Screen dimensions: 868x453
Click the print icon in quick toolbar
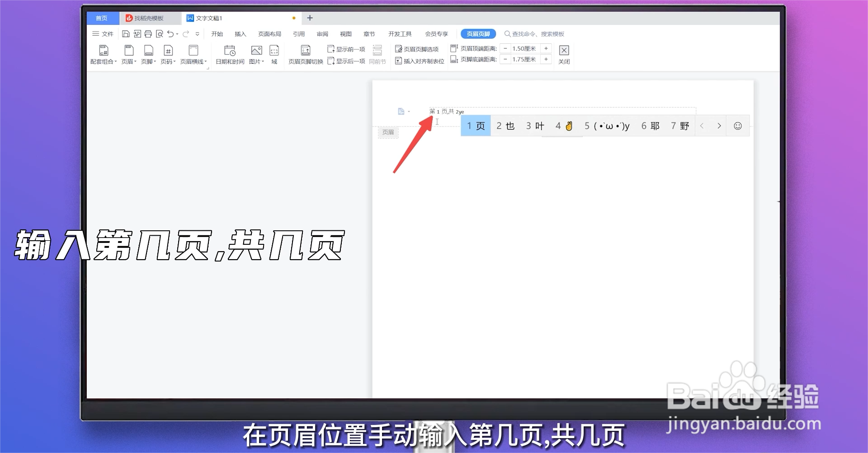(x=148, y=34)
